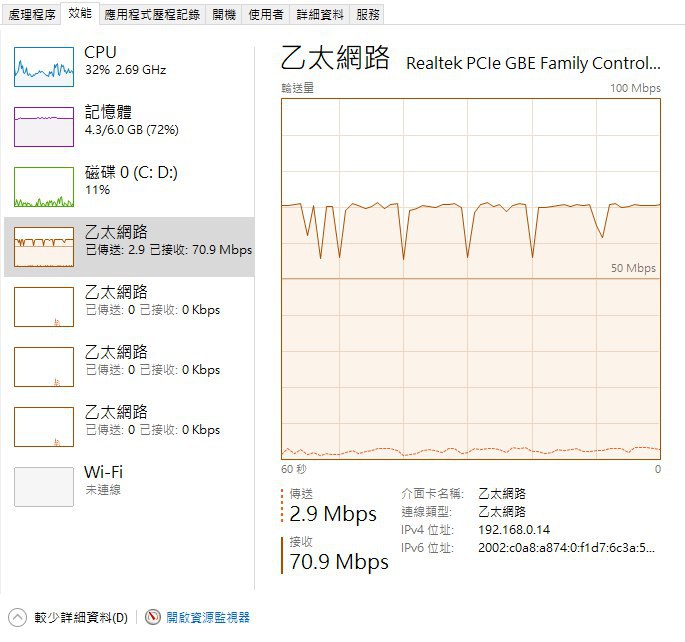Switch to the 處理程序 tab
Screen dimensions: 685x642
[x=32, y=14]
